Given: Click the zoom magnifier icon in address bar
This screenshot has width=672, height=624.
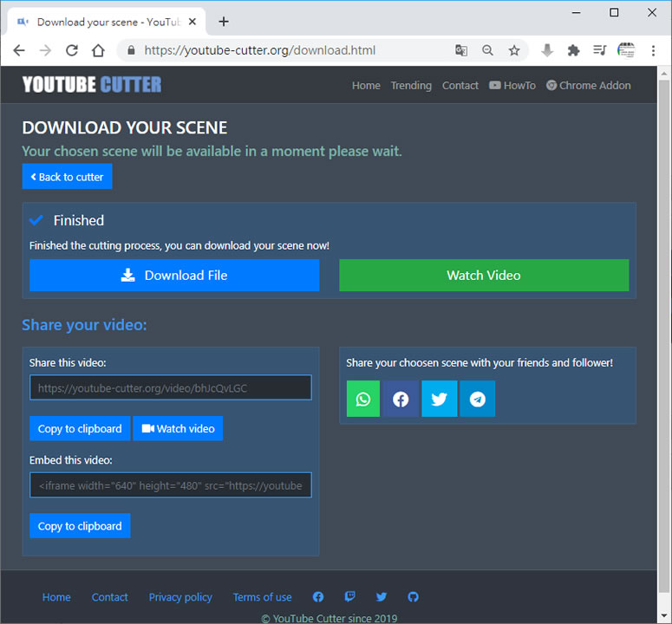Looking at the screenshot, I should coord(487,50).
